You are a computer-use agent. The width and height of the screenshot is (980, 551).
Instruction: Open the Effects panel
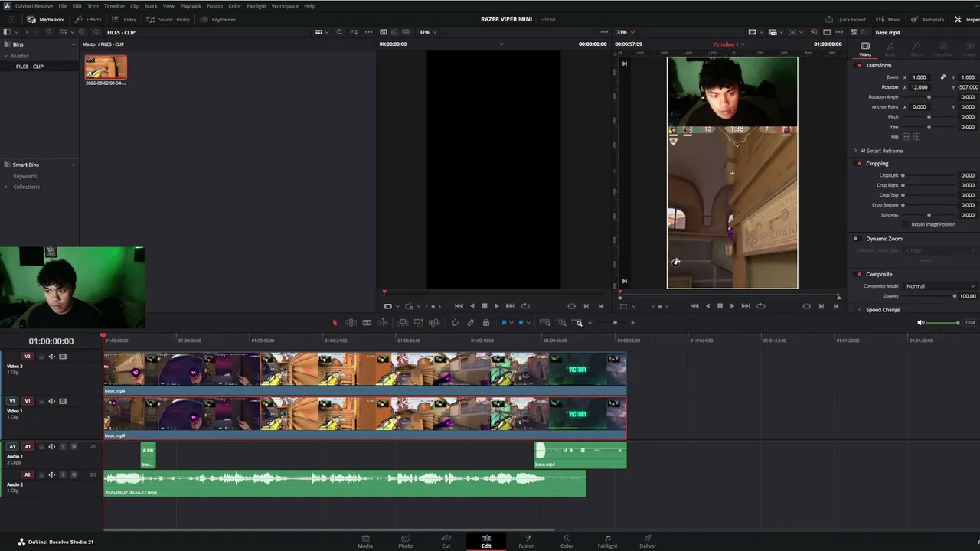(89, 19)
